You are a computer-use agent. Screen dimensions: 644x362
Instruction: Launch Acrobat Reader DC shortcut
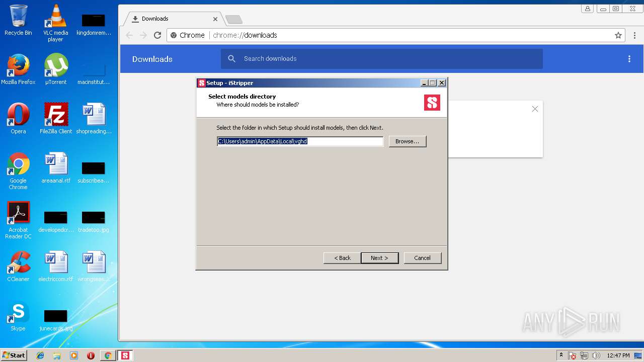coord(18,220)
